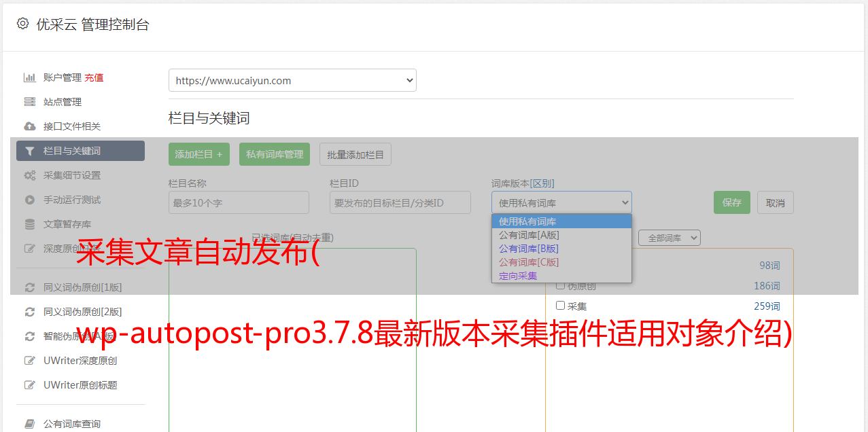Screen dimensions: 868x432
Task: Tick the 采集 word library checkbox
Action: 561,306
